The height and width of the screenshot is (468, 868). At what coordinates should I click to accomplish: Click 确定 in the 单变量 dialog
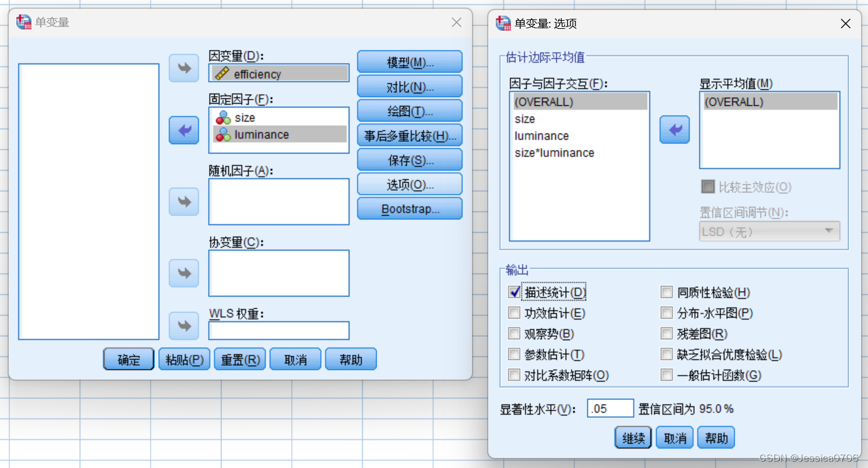point(129,359)
